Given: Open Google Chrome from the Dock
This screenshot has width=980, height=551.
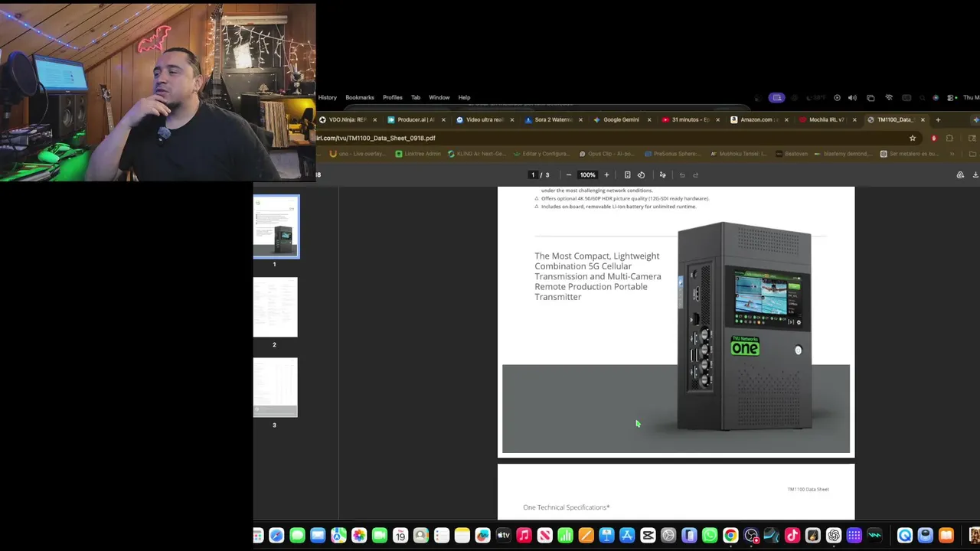Looking at the screenshot, I should pos(730,536).
